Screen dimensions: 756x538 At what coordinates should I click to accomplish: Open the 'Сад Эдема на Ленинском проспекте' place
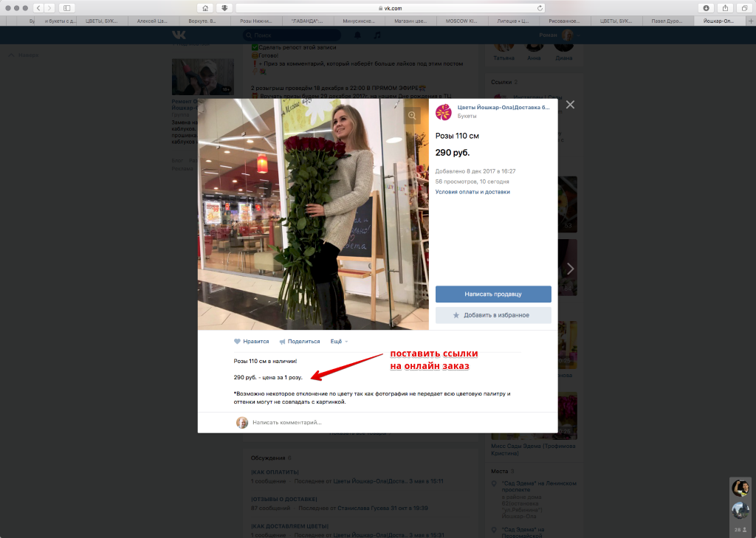539,486
